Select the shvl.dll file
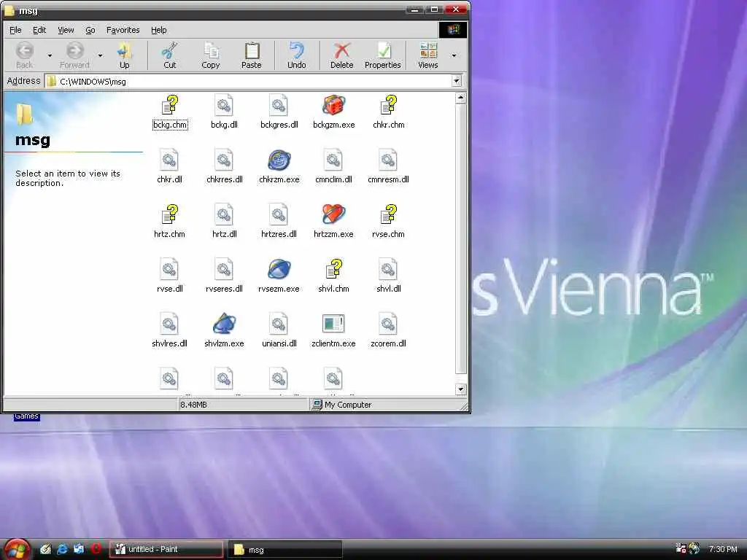 point(388,276)
